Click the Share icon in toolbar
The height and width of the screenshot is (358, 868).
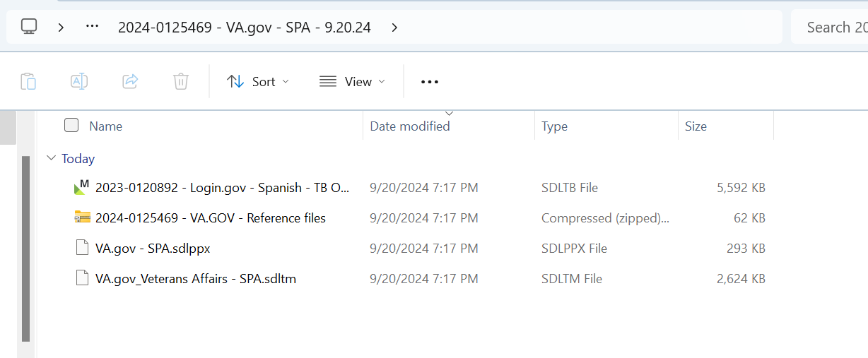pos(130,81)
